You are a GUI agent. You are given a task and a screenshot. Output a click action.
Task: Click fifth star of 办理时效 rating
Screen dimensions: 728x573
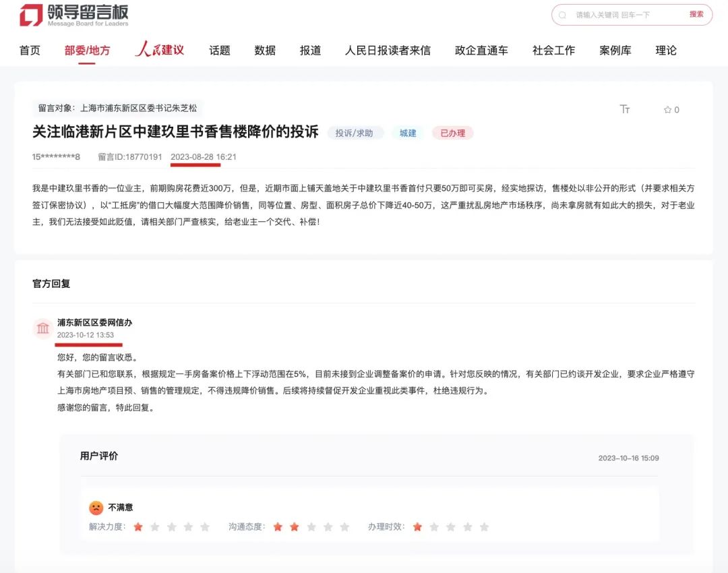(x=484, y=526)
